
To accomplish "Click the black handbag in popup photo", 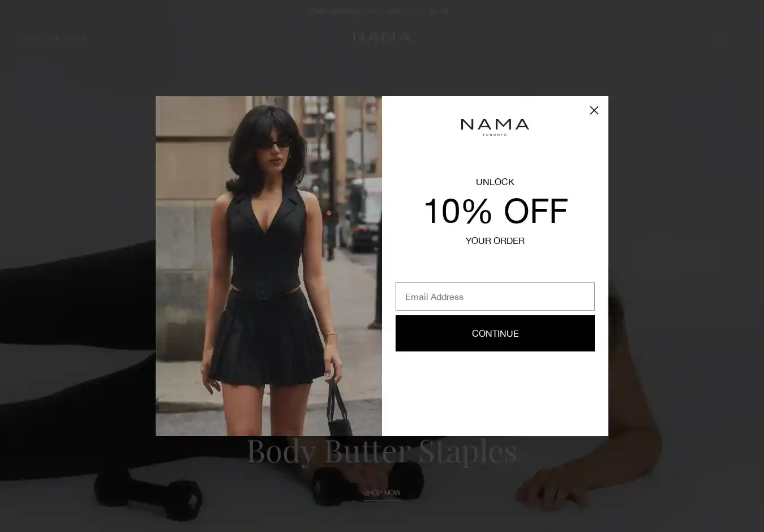I will 338,409.
